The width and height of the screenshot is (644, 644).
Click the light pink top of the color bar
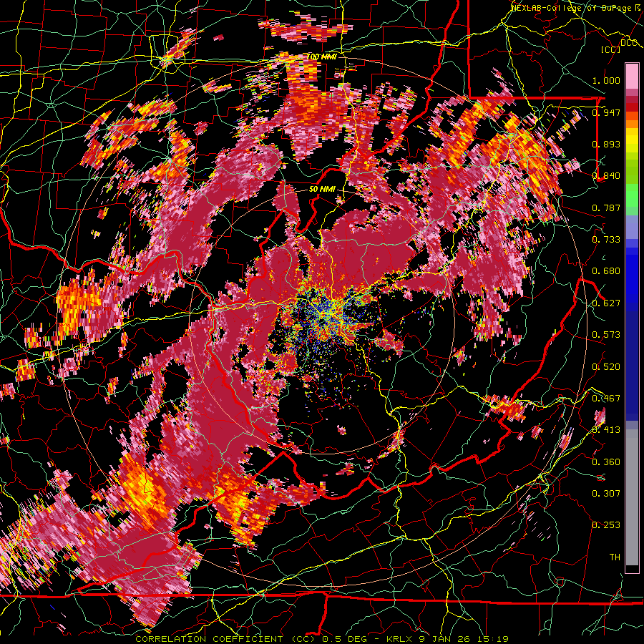[x=632, y=76]
